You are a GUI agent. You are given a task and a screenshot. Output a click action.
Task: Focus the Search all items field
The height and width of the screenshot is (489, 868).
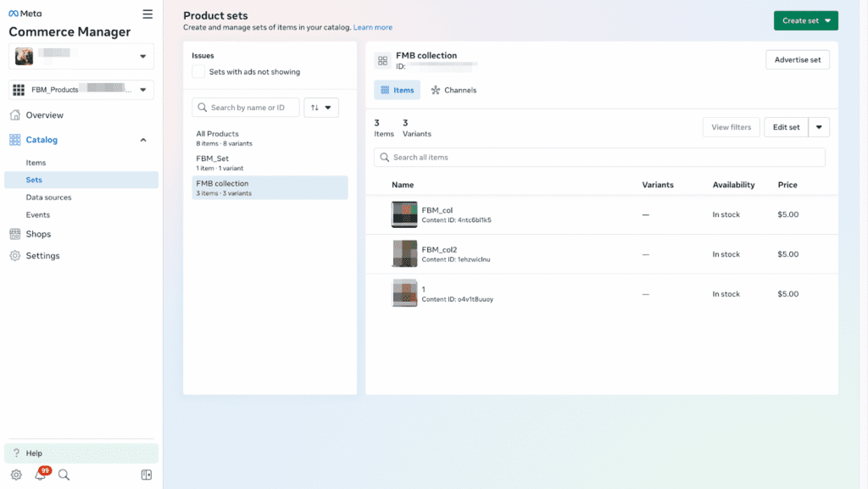599,158
